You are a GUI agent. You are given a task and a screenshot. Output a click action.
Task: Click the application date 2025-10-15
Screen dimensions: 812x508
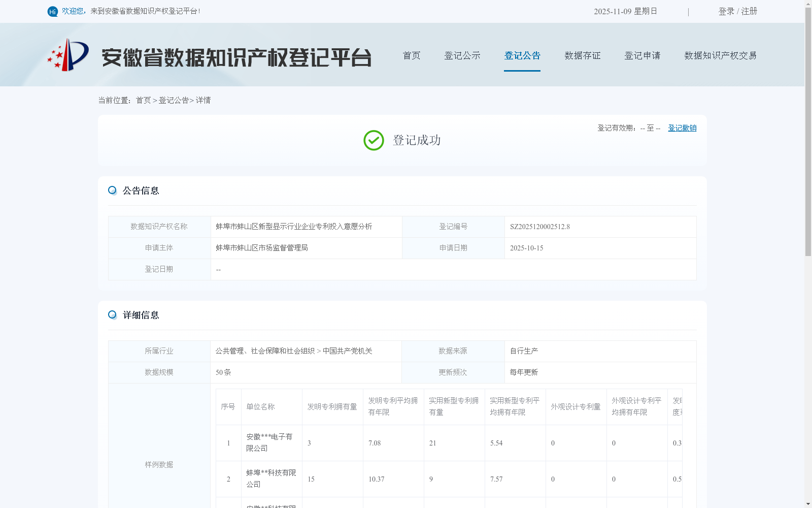tap(527, 248)
